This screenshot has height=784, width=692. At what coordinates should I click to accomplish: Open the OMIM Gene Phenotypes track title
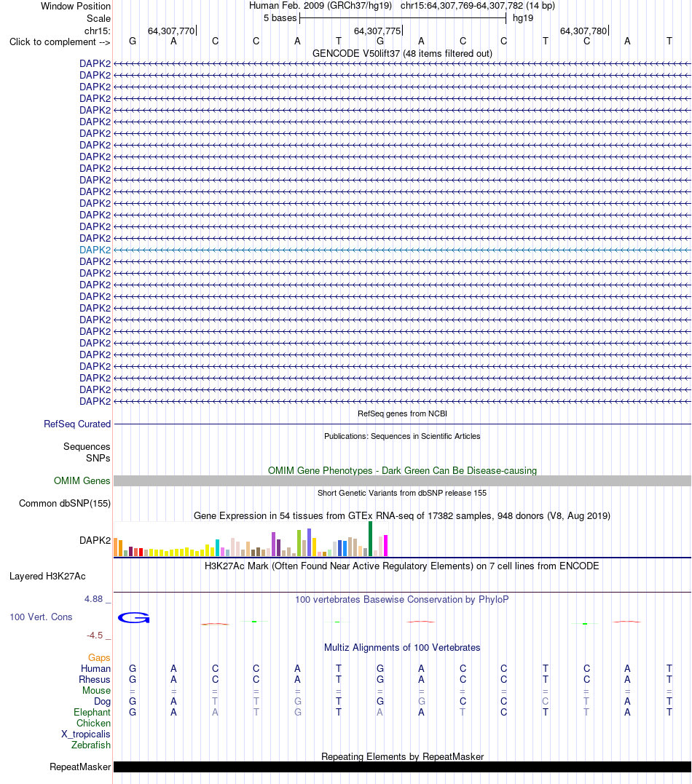coord(402,470)
